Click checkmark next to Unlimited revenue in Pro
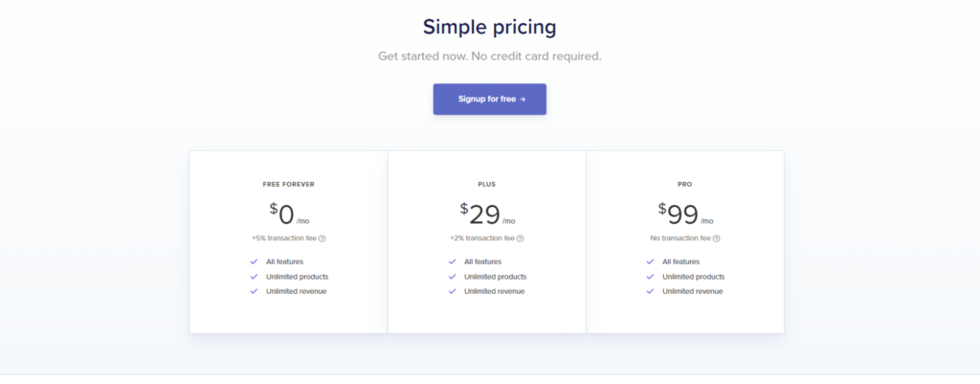The image size is (980, 384). point(650,291)
